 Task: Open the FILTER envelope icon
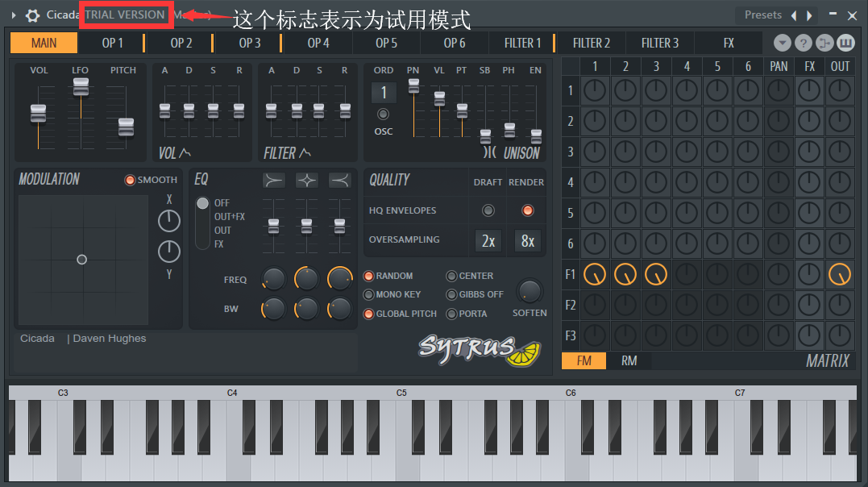305,152
